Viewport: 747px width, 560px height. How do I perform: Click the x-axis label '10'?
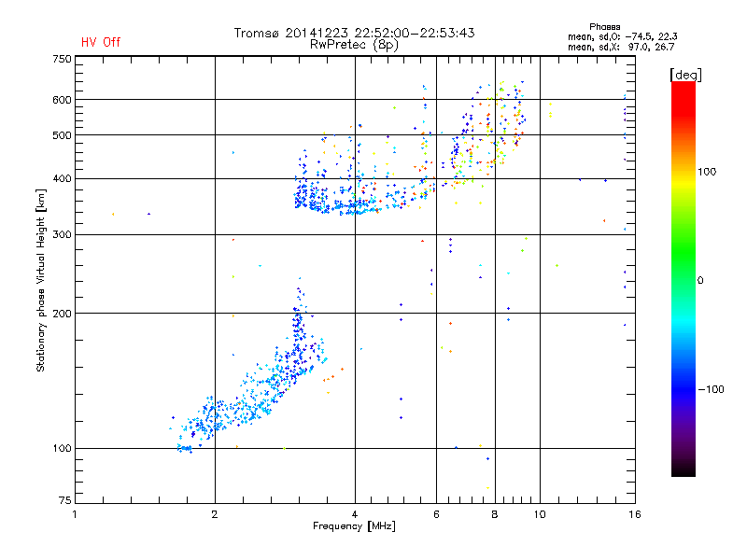(x=540, y=514)
